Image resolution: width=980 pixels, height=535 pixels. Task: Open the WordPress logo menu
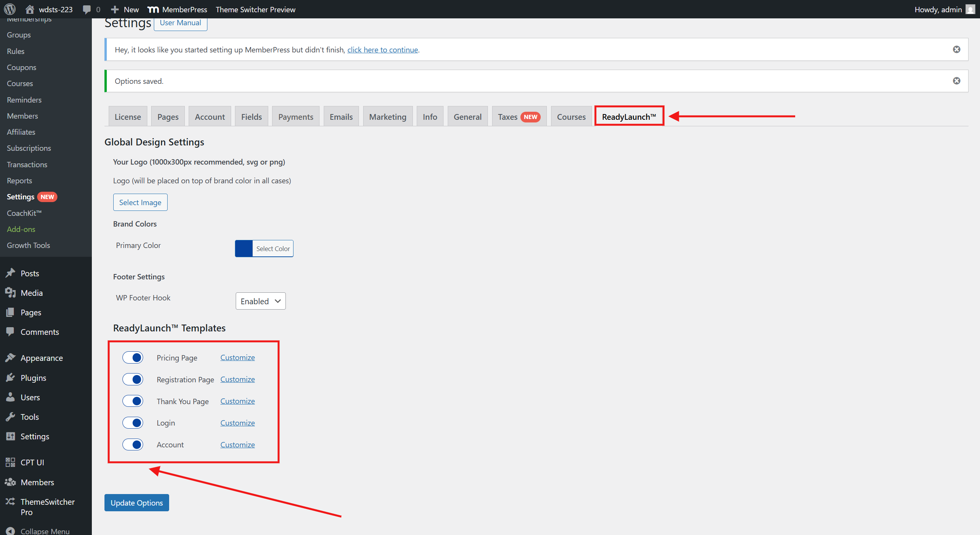9,9
